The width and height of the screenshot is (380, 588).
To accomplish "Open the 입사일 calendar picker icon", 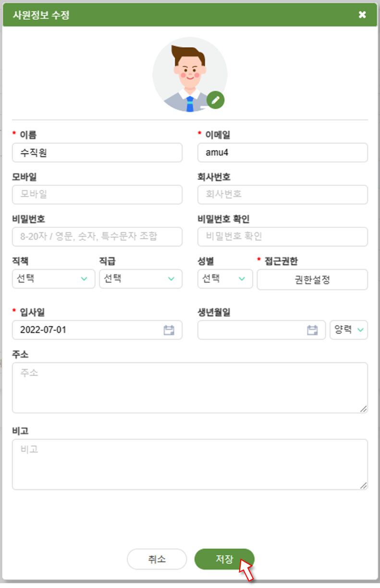I will (x=169, y=330).
